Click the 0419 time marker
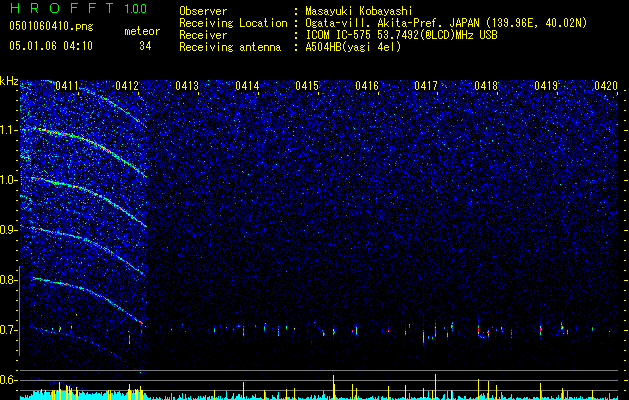This screenshot has width=629, height=400. (546, 85)
